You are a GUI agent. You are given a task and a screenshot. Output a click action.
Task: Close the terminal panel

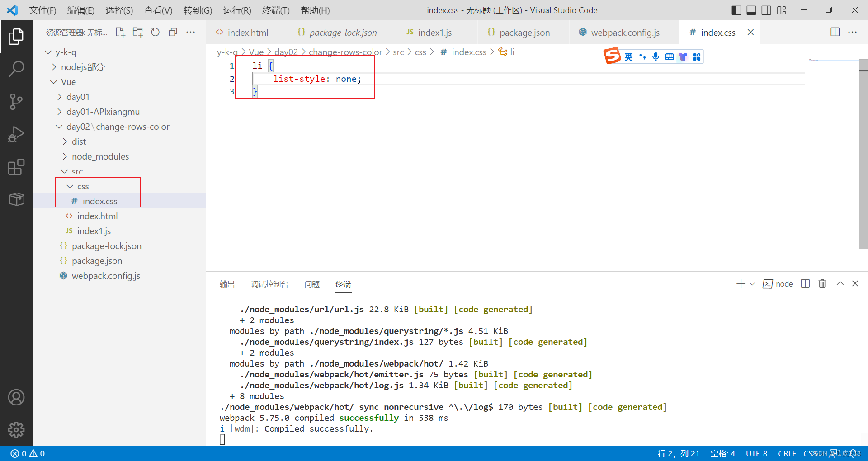pos(855,284)
